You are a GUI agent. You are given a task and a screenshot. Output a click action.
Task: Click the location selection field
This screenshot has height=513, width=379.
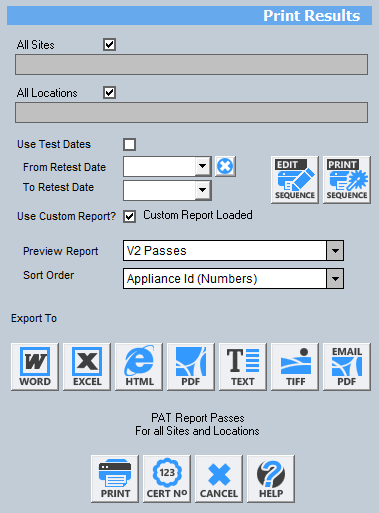(191, 113)
